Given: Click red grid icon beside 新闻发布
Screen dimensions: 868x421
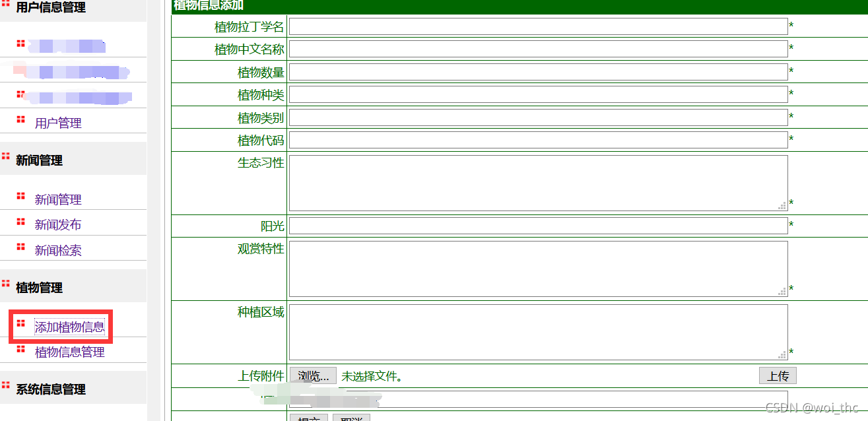Looking at the screenshot, I should pos(21,221).
